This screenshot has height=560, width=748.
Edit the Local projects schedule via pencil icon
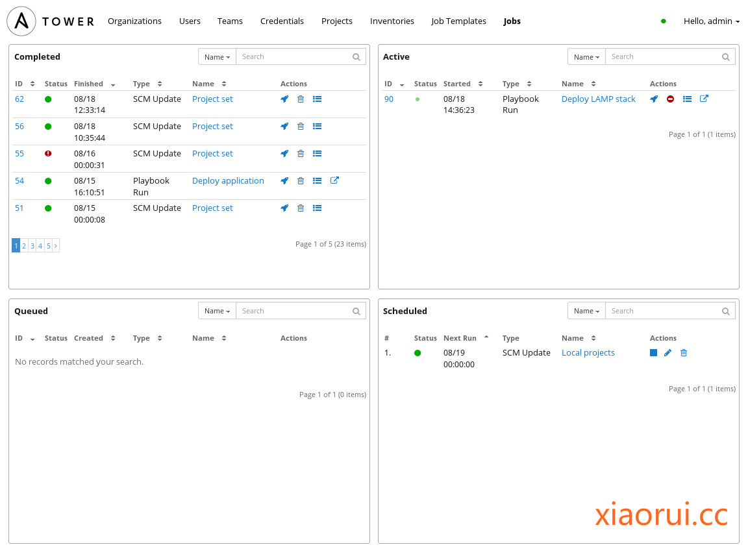[x=667, y=353]
